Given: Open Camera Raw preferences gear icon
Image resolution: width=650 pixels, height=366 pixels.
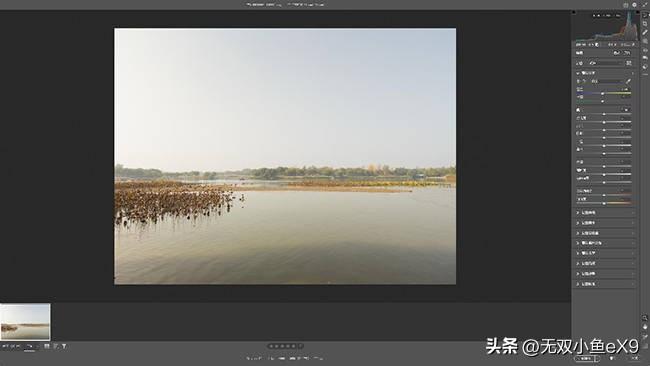Looking at the screenshot, I should pyautogui.click(x=635, y=5).
